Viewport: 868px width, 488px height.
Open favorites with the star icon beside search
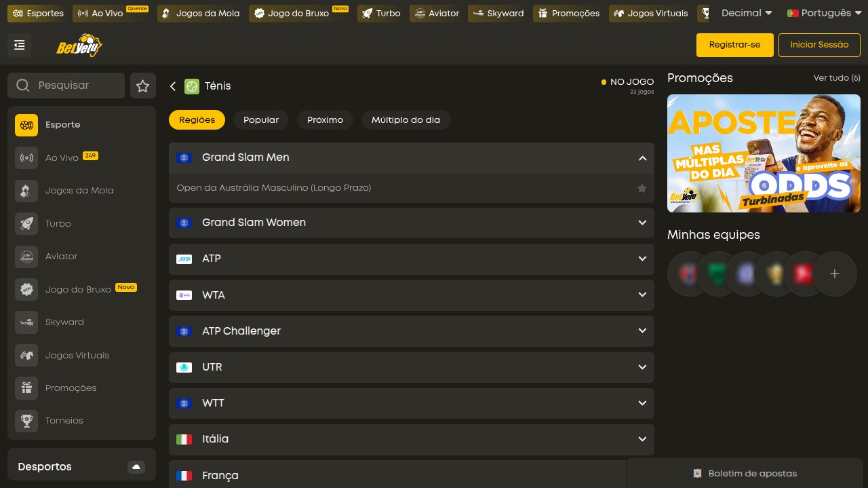tap(142, 86)
